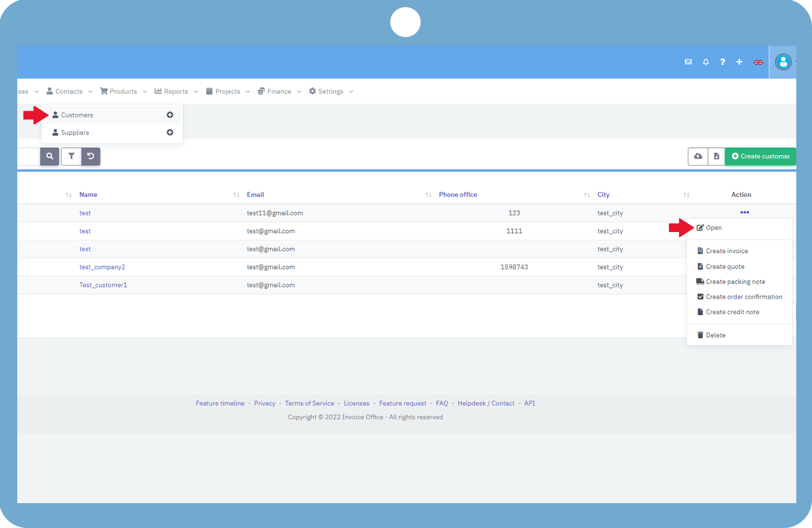
Task: Open the Terms of Service link
Action: [310, 403]
